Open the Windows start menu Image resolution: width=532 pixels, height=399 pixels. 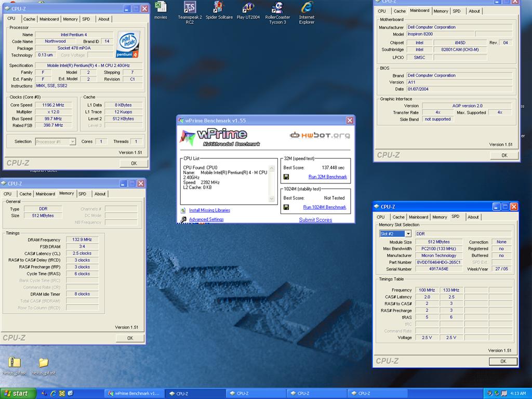click(18, 394)
